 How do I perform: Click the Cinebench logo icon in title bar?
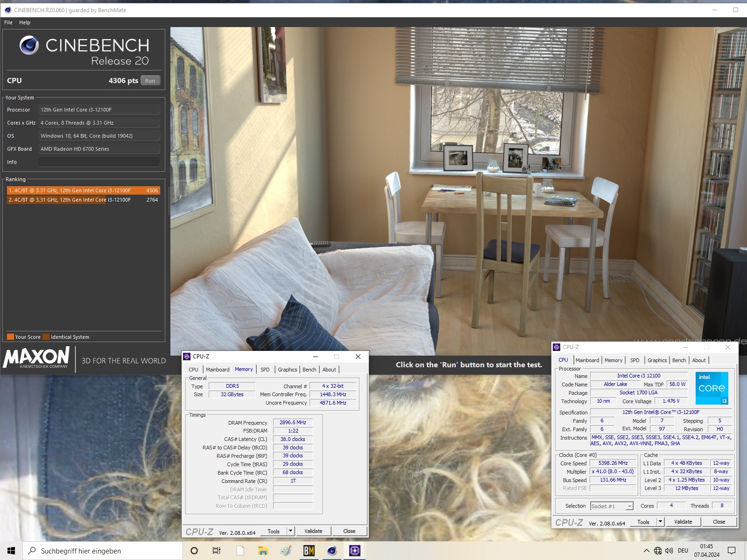[7, 10]
